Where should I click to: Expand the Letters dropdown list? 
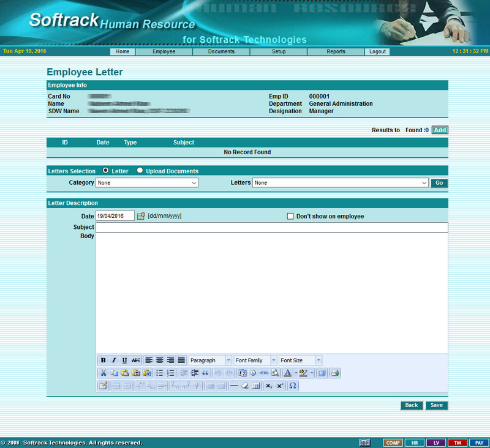click(341, 182)
